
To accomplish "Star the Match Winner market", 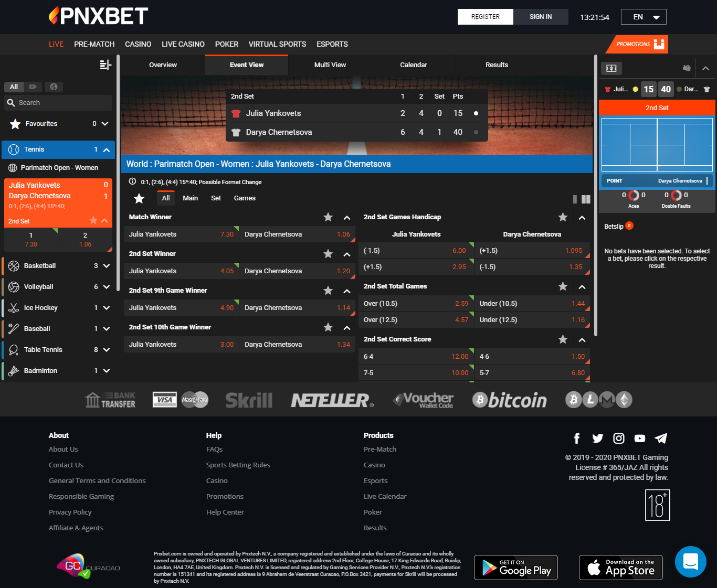I will tap(328, 217).
